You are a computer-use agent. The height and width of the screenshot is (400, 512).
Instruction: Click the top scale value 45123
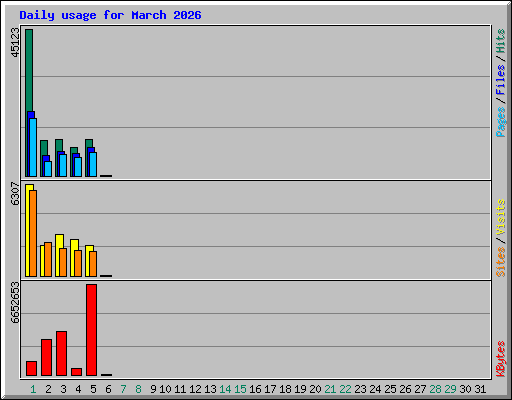pos(15,43)
